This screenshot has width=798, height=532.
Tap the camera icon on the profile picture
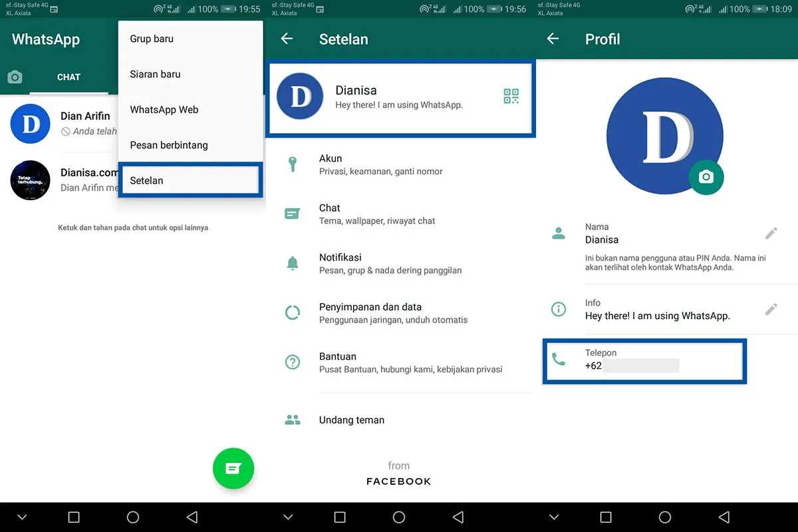point(706,177)
